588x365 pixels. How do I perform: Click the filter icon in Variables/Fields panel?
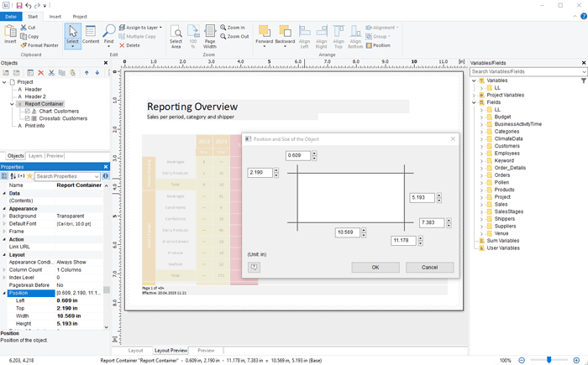click(584, 81)
